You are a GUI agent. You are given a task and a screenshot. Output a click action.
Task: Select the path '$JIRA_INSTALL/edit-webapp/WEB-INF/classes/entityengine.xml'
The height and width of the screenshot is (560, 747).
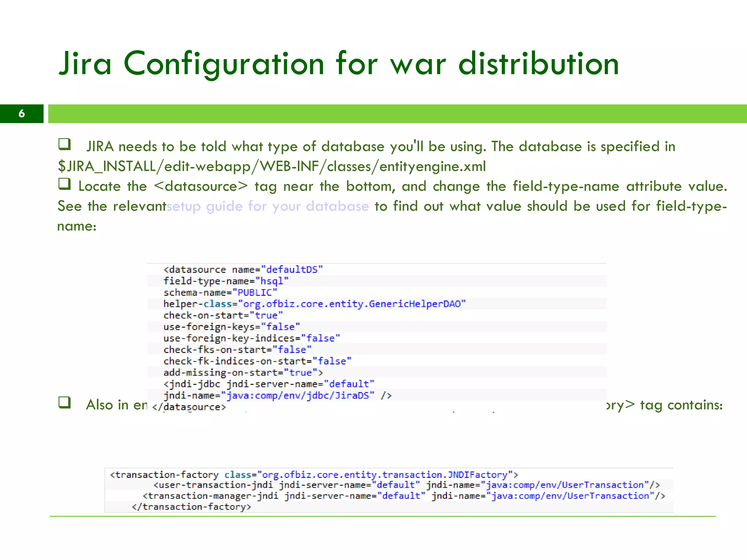(272, 166)
